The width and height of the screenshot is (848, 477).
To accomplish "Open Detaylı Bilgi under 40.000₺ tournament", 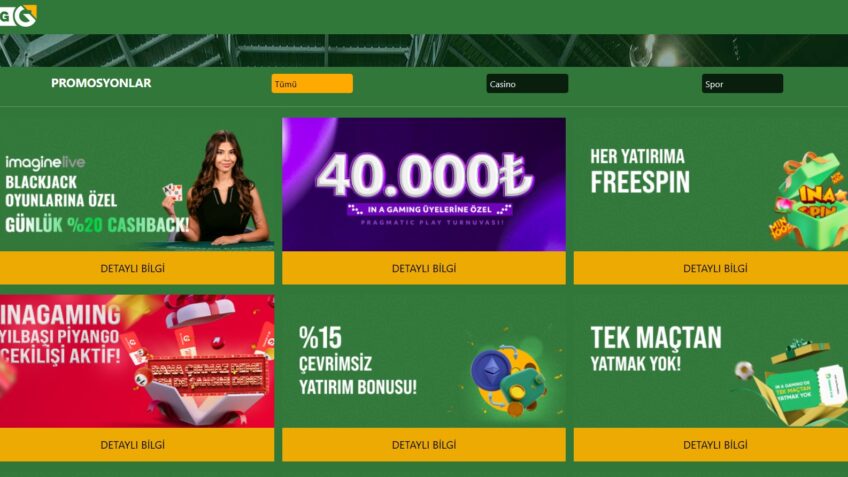I will click(x=424, y=268).
